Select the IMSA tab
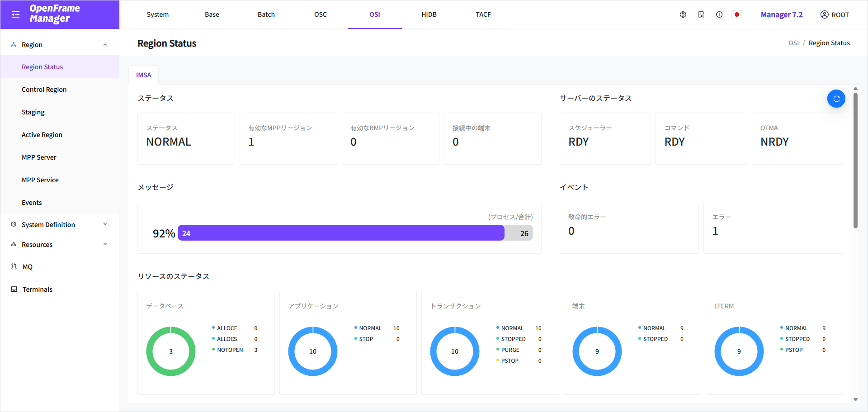868x412 pixels. 143,75
